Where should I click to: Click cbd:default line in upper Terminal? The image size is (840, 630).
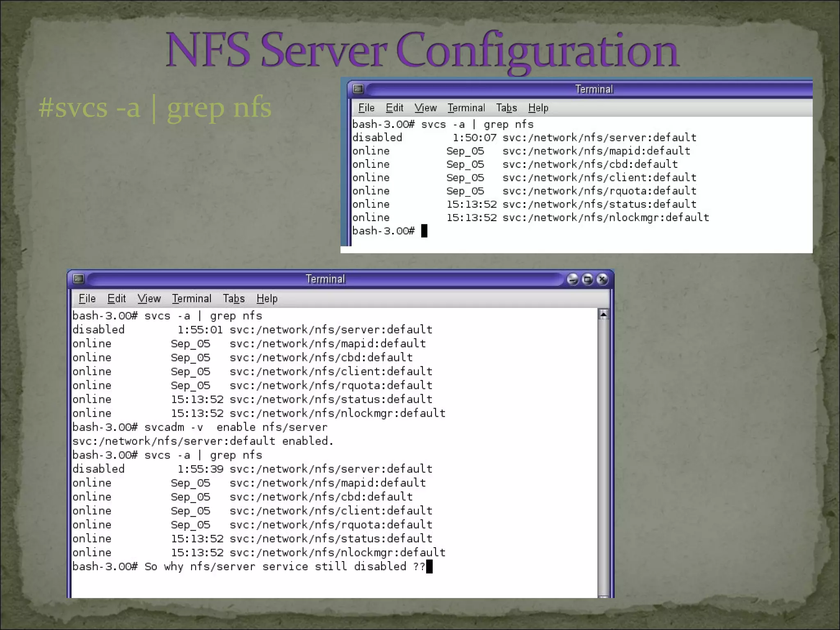[515, 164]
